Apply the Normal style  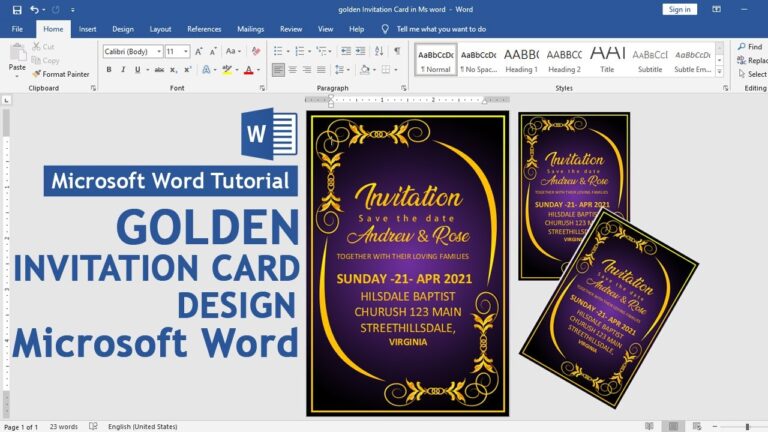[x=435, y=60]
